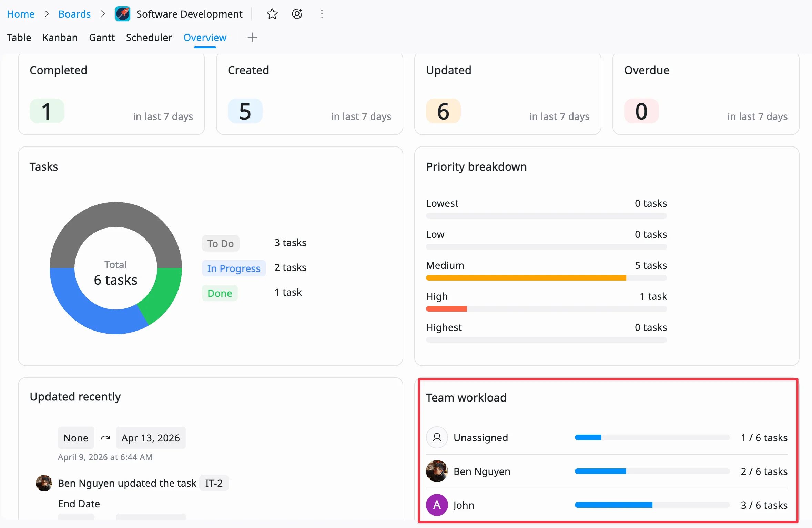Click the orange Medium priority bar

pos(526,278)
